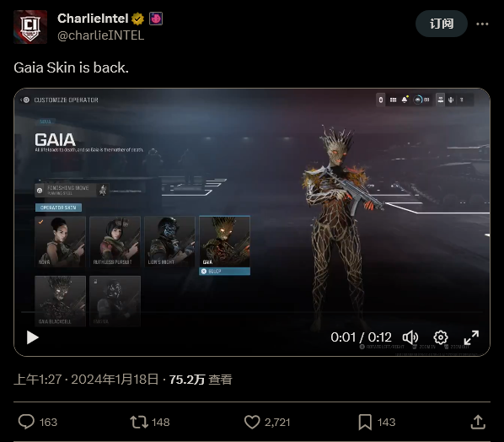Click the reply comment bubble icon

(26, 422)
